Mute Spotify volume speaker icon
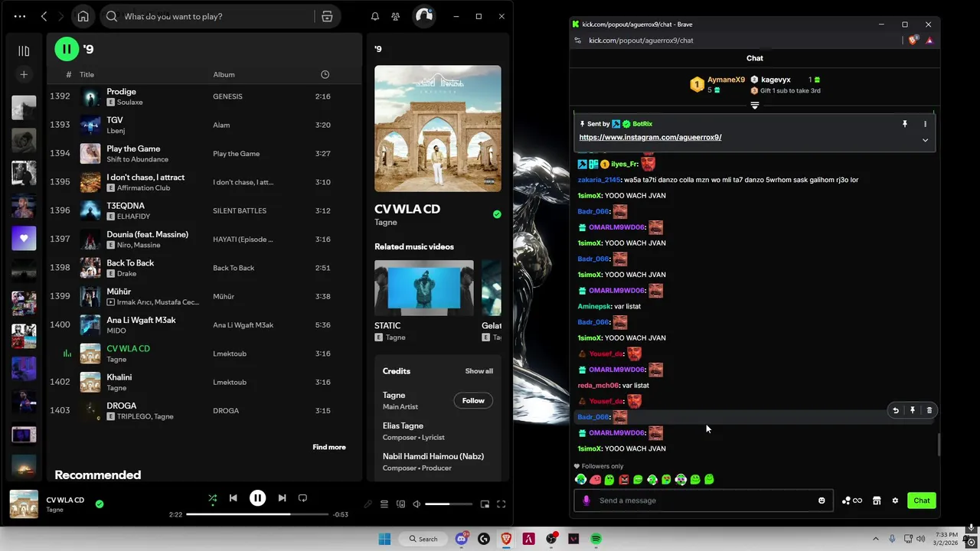 416,504
